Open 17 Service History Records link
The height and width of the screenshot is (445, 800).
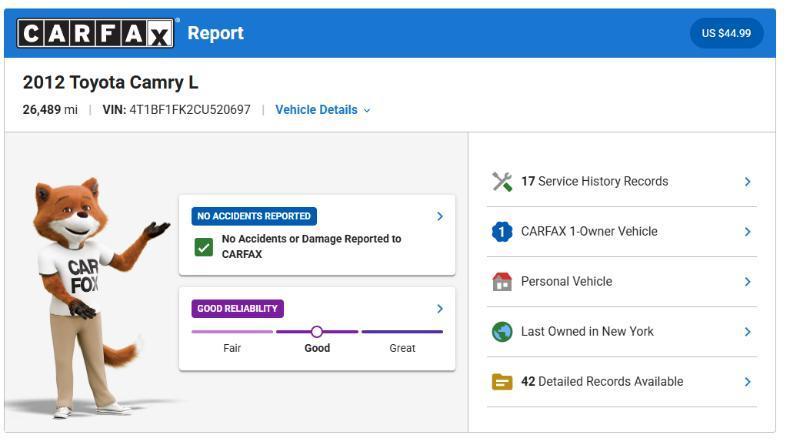click(x=594, y=181)
